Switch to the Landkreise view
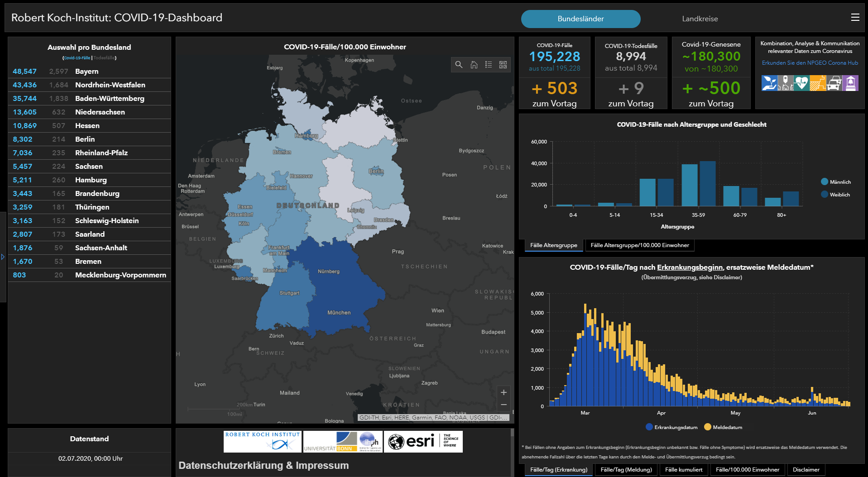Image resolution: width=868 pixels, height=477 pixels. pyautogui.click(x=700, y=19)
